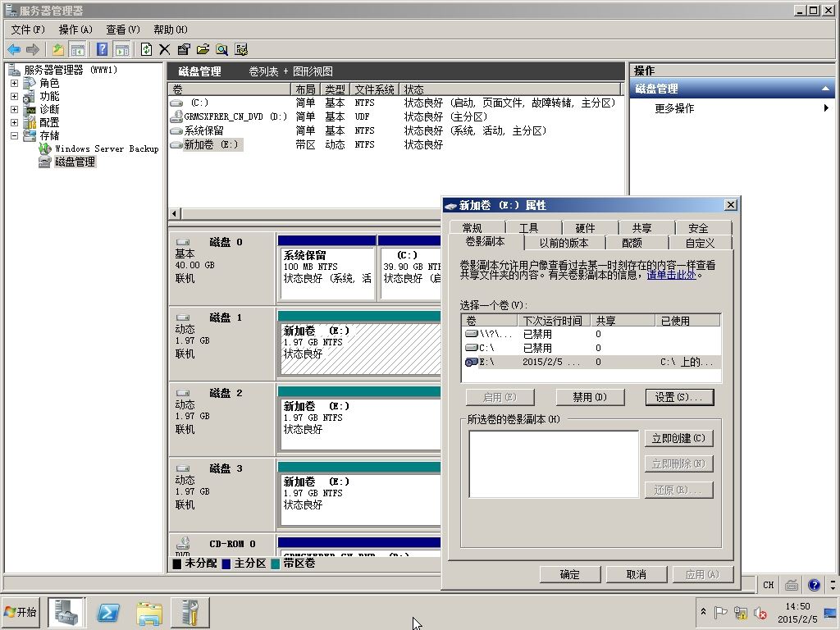
Task: Click the Open folder toolbar icon
Action: click(x=203, y=50)
